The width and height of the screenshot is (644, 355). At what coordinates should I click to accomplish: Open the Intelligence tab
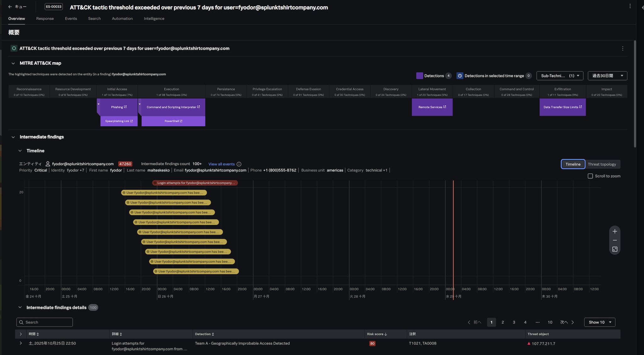pyautogui.click(x=154, y=19)
